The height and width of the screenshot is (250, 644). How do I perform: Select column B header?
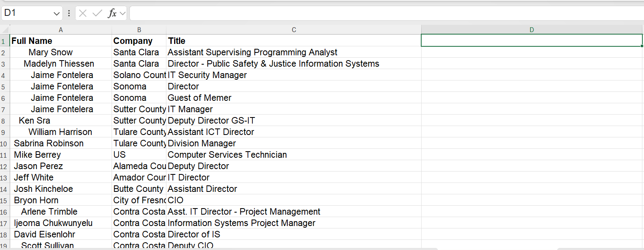click(x=139, y=30)
